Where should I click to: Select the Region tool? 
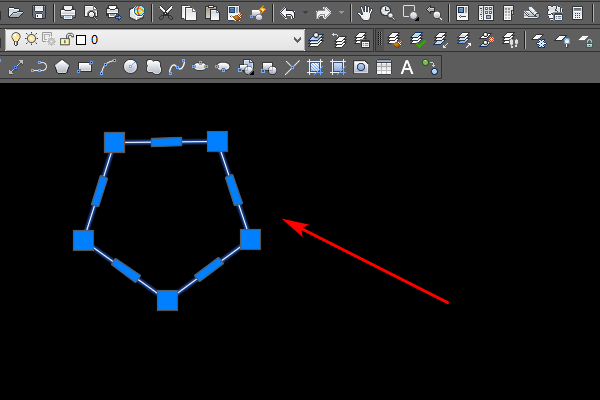coord(360,67)
